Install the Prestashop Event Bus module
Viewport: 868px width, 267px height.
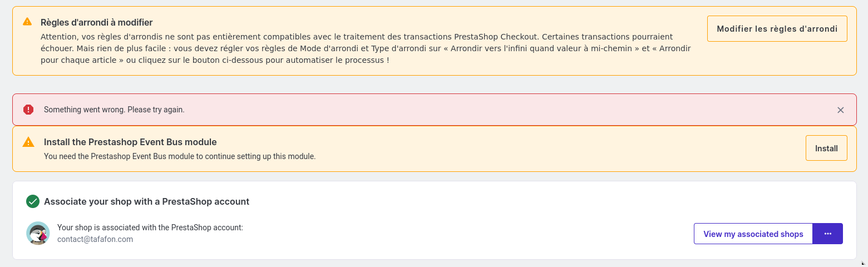[826, 149]
